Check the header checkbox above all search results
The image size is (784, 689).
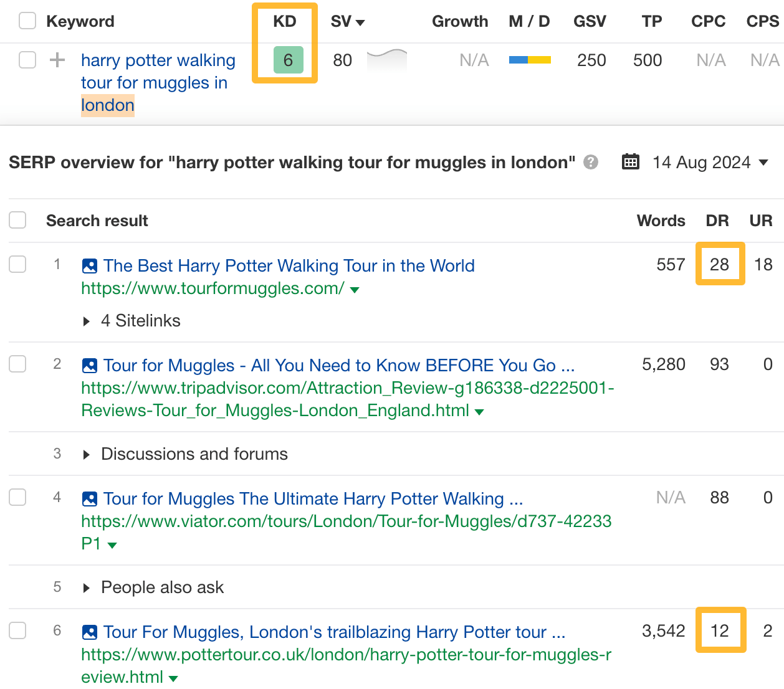(17, 220)
